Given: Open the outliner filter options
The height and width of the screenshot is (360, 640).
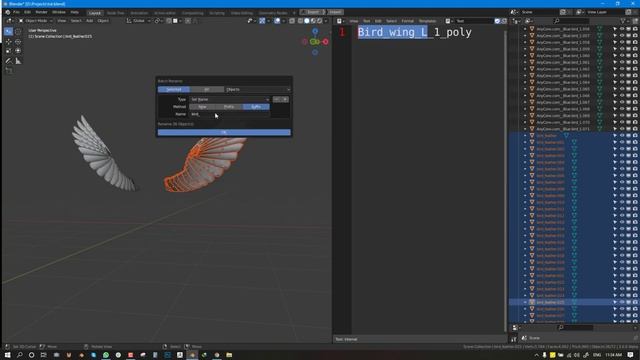Looking at the screenshot, I should tap(624, 21).
